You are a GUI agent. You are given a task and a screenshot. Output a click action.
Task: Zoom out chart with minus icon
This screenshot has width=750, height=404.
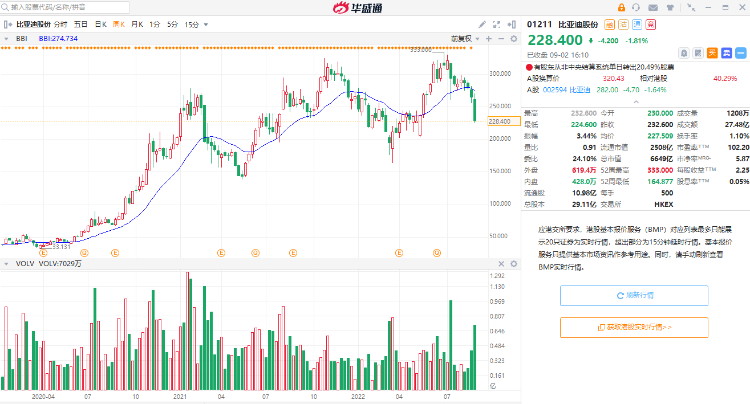(x=501, y=39)
